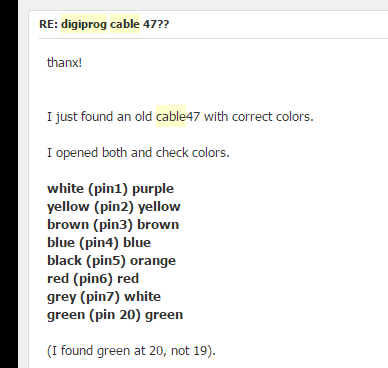388x368 pixels.
Task: Click the 'RE:' prefix in the post title
Action: (48, 24)
